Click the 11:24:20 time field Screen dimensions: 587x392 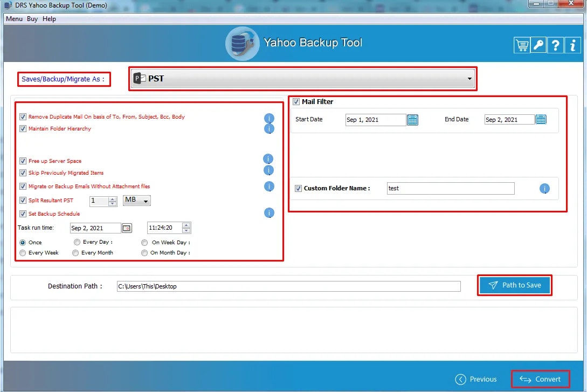(x=165, y=228)
